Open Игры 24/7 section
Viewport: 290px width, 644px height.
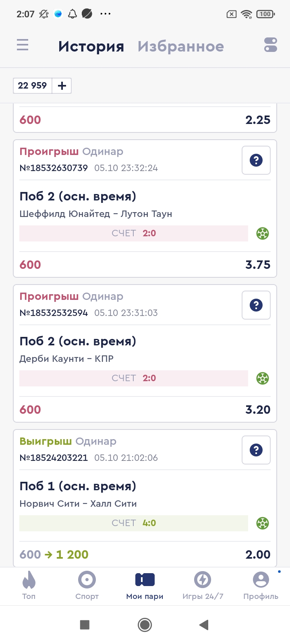tap(203, 585)
